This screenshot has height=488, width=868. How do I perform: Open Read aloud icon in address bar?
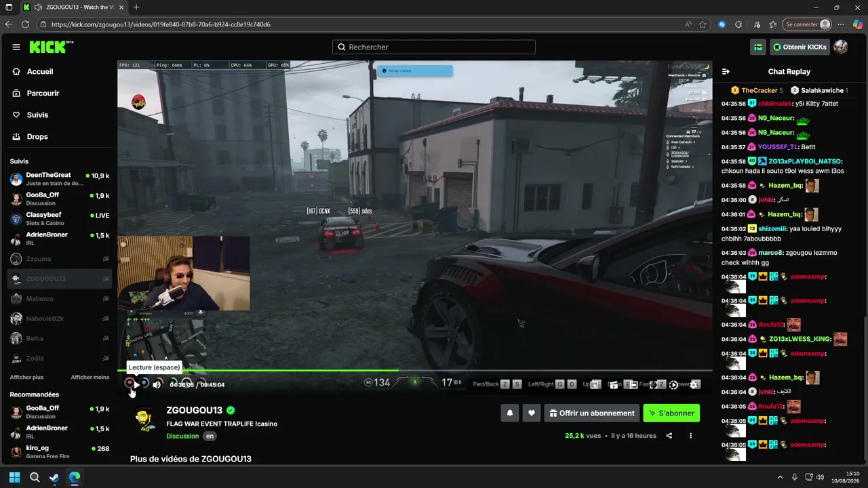pos(688,24)
